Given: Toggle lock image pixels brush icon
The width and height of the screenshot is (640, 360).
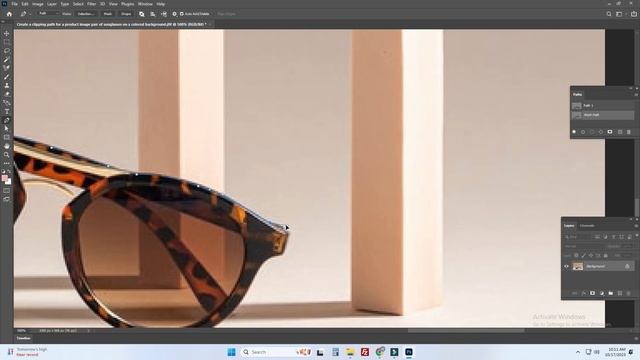Looking at the screenshot, I should (x=583, y=256).
